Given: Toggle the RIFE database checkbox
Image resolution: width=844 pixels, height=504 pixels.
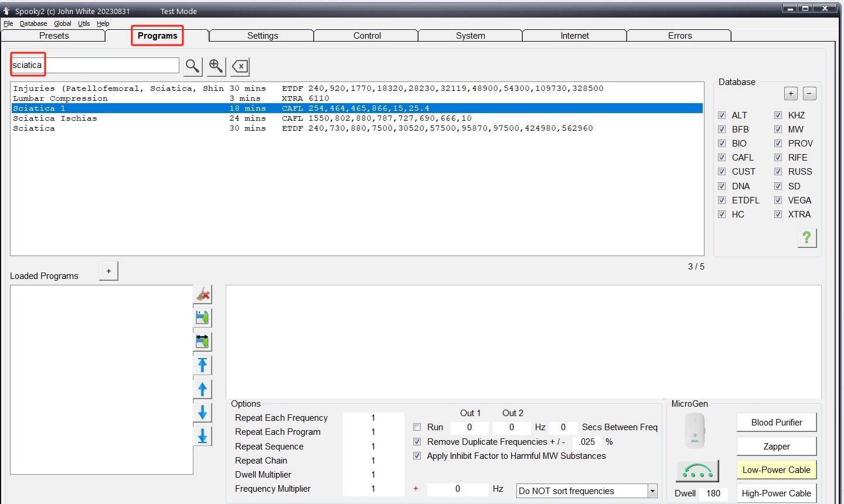Looking at the screenshot, I should point(778,158).
